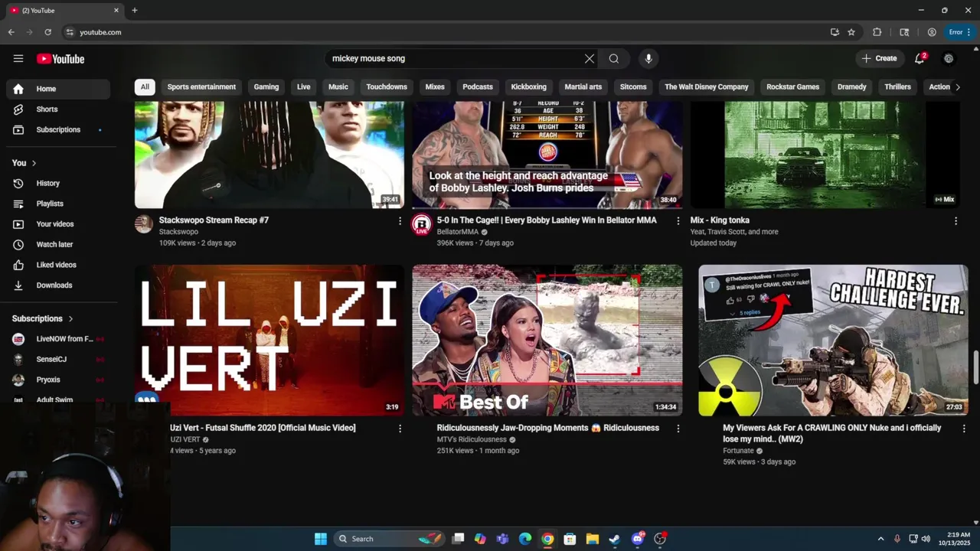Open the YouTube hamburger guide menu
The width and height of the screenshot is (980, 551).
click(x=18, y=58)
